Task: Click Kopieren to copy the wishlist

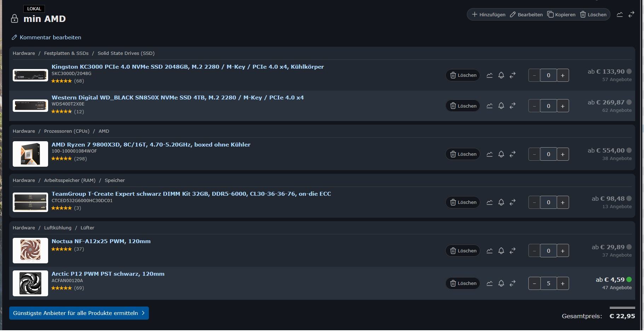Action: pyautogui.click(x=561, y=15)
